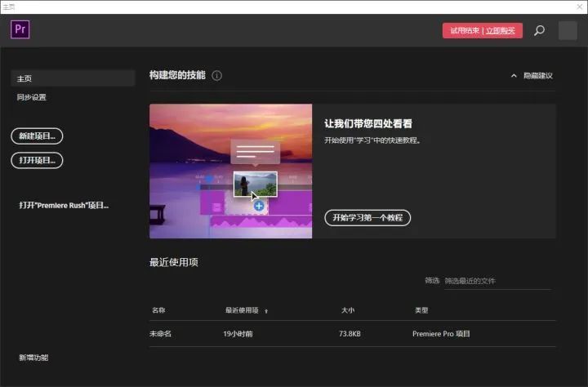The height and width of the screenshot is (387, 588).
Task: Collapse suggestions using the chevron arrow
Action: 514,76
